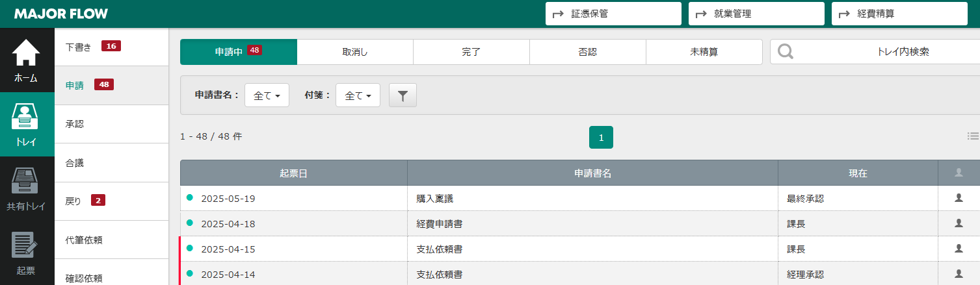Click page number 1 button
Image resolution: width=980 pixels, height=285 pixels.
[601, 137]
